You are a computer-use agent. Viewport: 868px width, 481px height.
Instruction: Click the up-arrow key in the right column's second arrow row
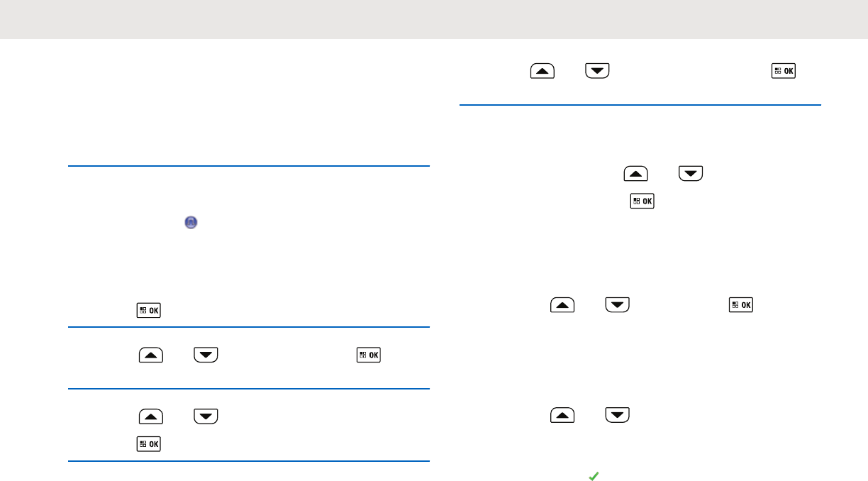636,174
